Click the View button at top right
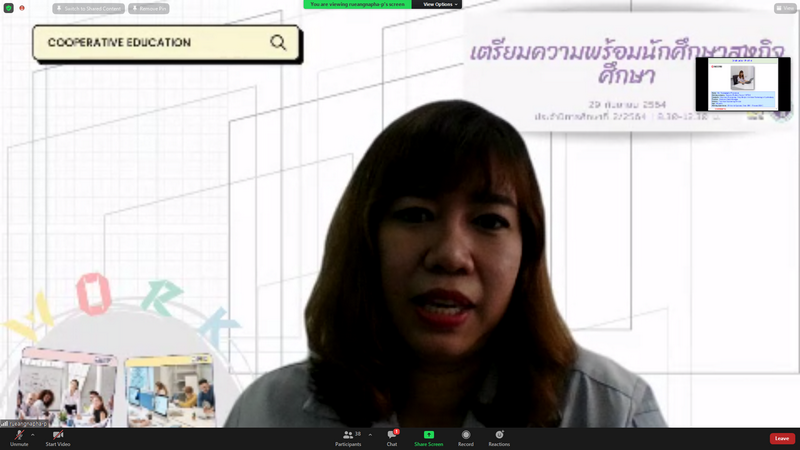The height and width of the screenshot is (450, 800). tap(785, 8)
